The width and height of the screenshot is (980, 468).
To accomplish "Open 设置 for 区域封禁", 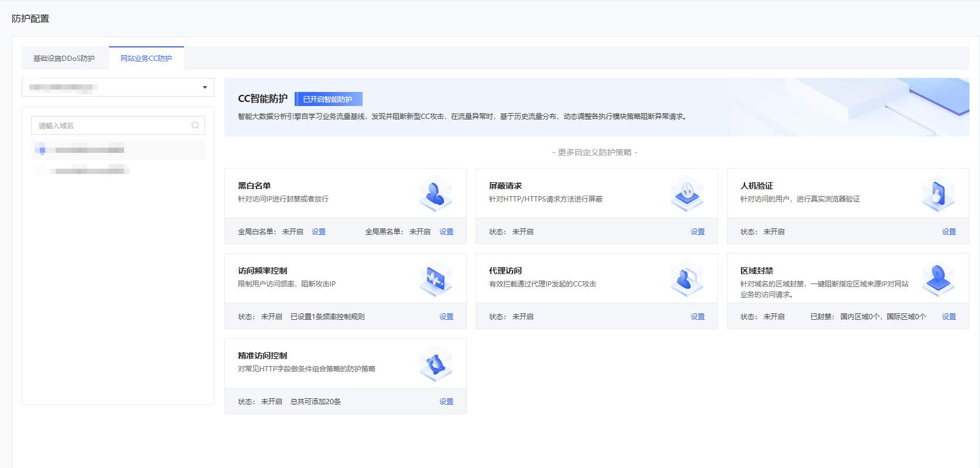I will click(948, 317).
